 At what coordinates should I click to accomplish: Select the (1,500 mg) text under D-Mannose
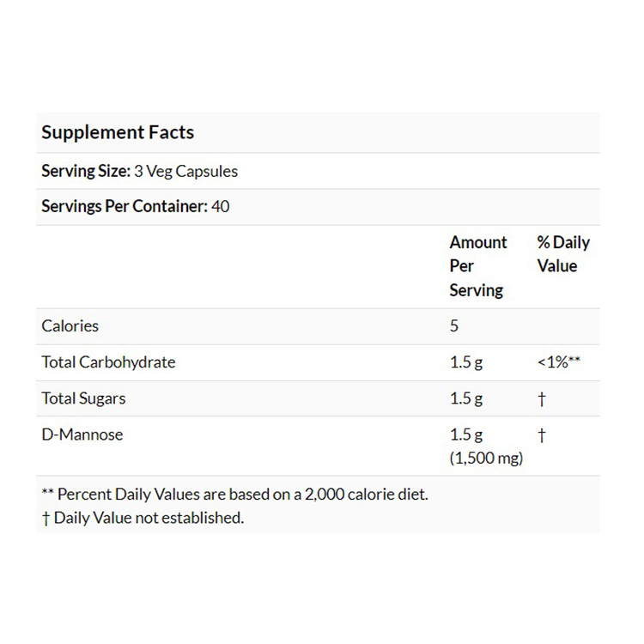click(486, 459)
